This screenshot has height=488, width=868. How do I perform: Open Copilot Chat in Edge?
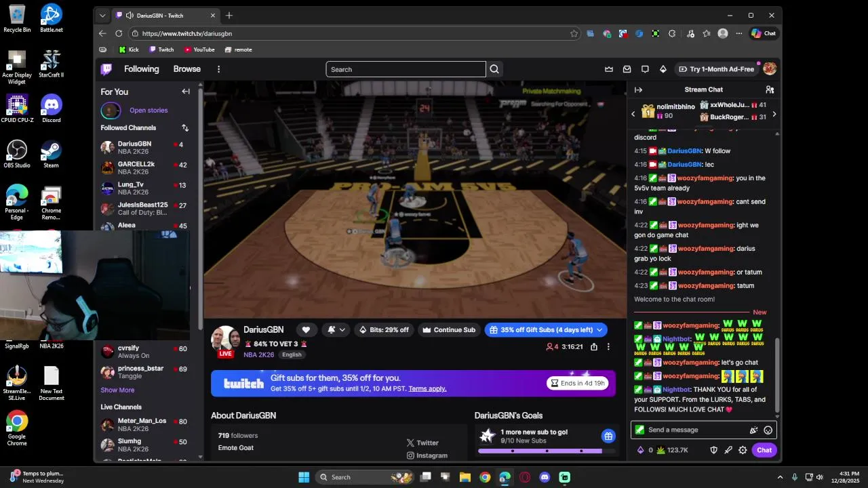point(764,33)
